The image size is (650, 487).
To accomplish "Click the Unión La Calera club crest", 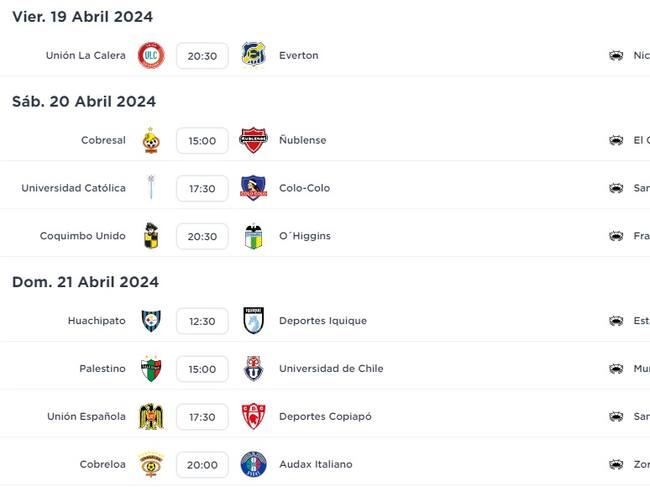I will click(x=151, y=55).
